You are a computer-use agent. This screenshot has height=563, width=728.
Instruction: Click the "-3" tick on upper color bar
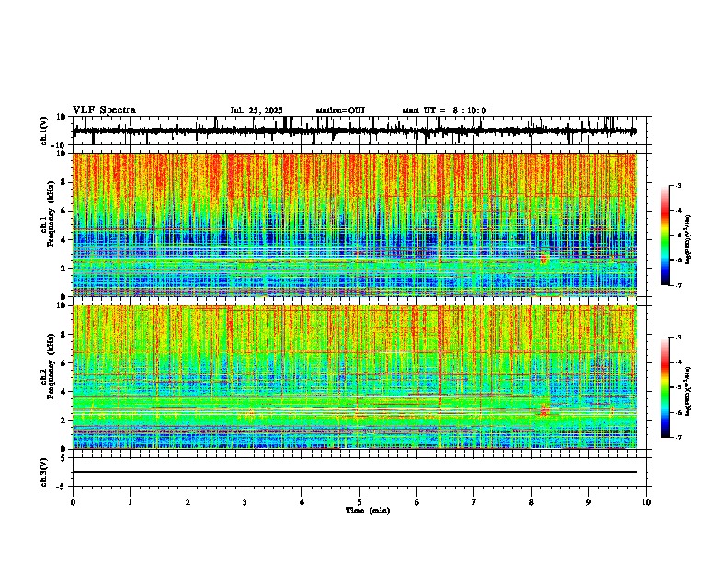678,185
